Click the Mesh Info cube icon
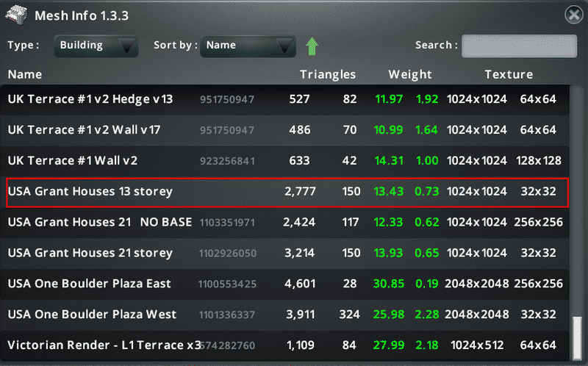This screenshot has width=588, height=366. coord(16,14)
